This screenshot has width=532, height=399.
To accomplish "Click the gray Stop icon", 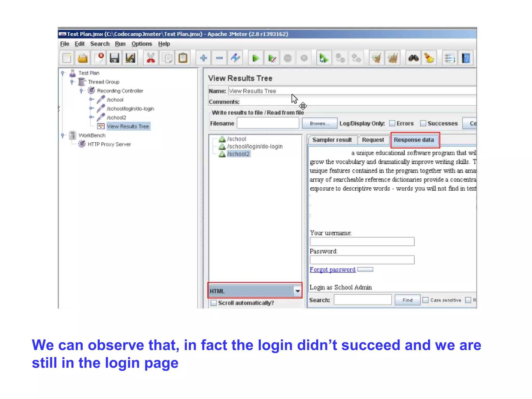I will coord(288,58).
